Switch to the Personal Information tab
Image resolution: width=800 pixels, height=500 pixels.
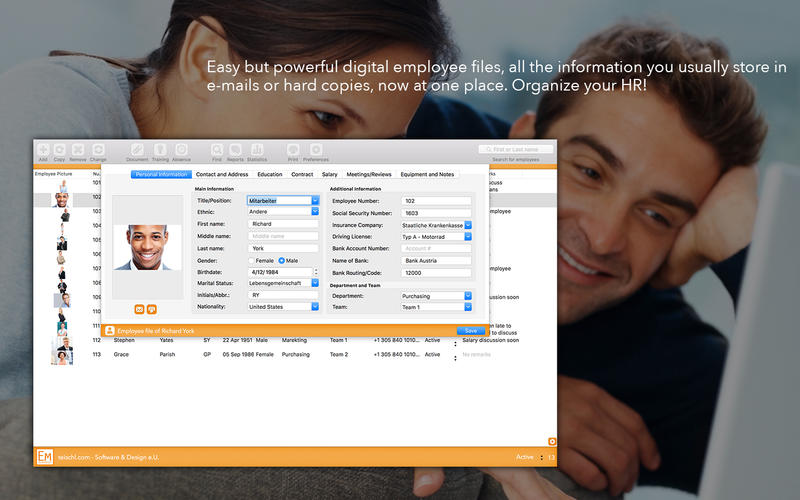161,174
